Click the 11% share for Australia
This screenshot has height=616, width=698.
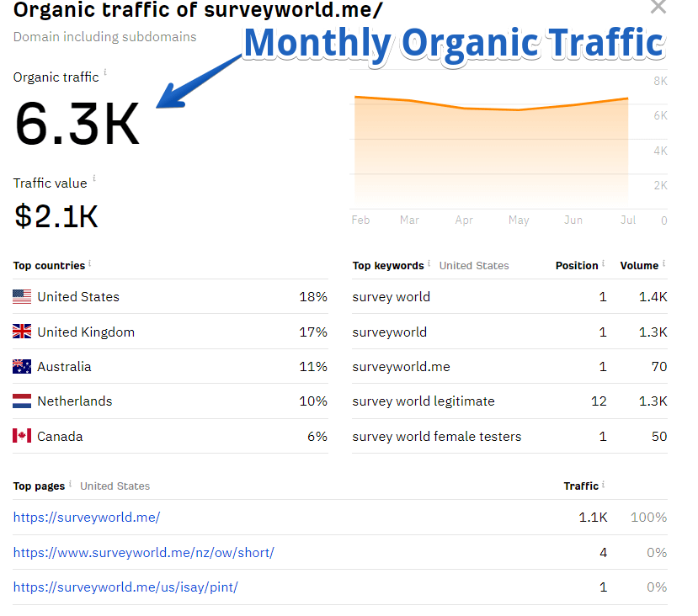(313, 367)
